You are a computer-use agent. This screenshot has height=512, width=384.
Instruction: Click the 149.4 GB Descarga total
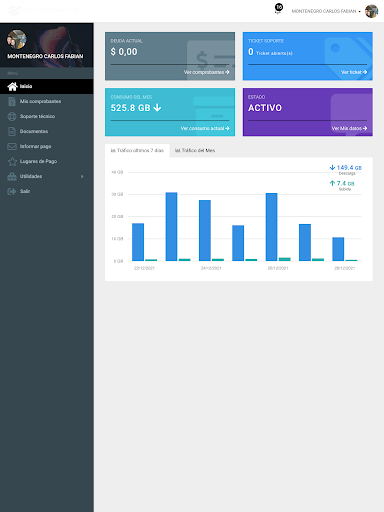click(346, 169)
